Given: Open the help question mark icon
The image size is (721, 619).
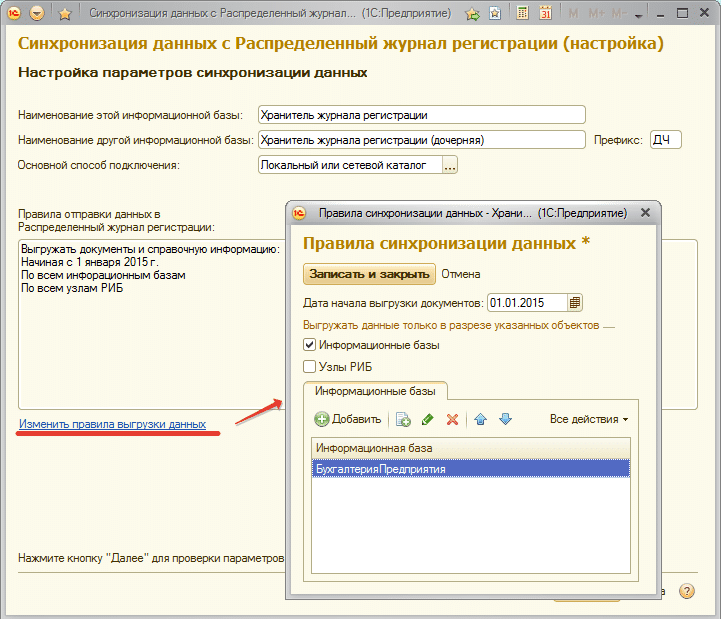Looking at the screenshot, I should [x=687, y=591].
